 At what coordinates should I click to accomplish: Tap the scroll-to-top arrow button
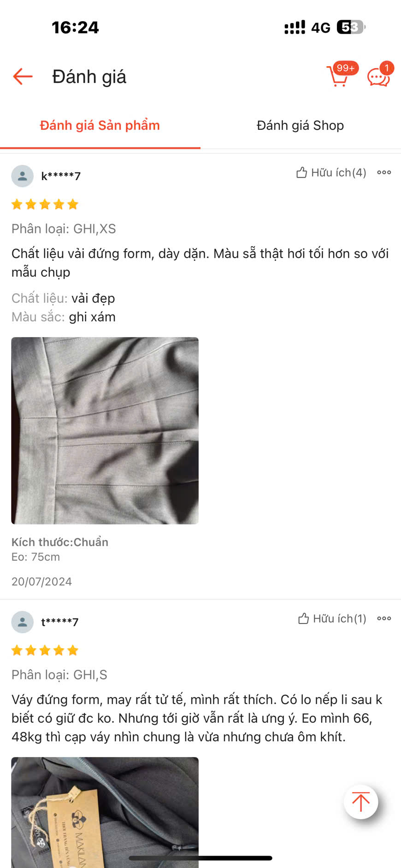click(361, 802)
